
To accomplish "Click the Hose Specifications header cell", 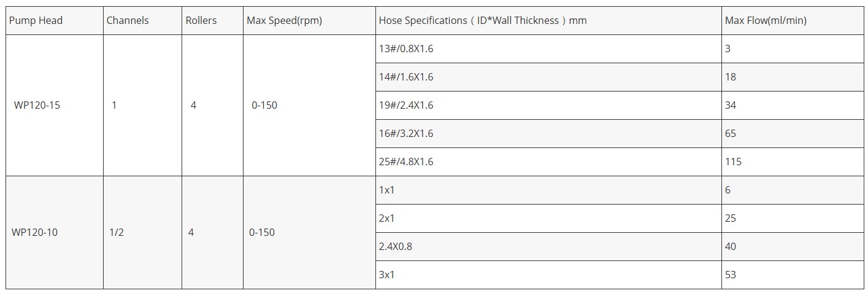I will pos(482,21).
